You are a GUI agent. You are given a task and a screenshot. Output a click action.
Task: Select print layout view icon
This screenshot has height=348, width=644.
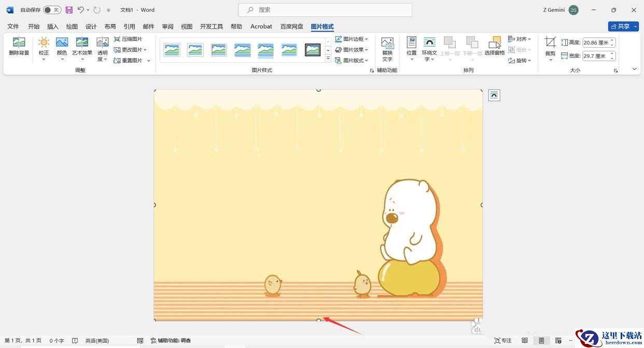(x=541, y=341)
